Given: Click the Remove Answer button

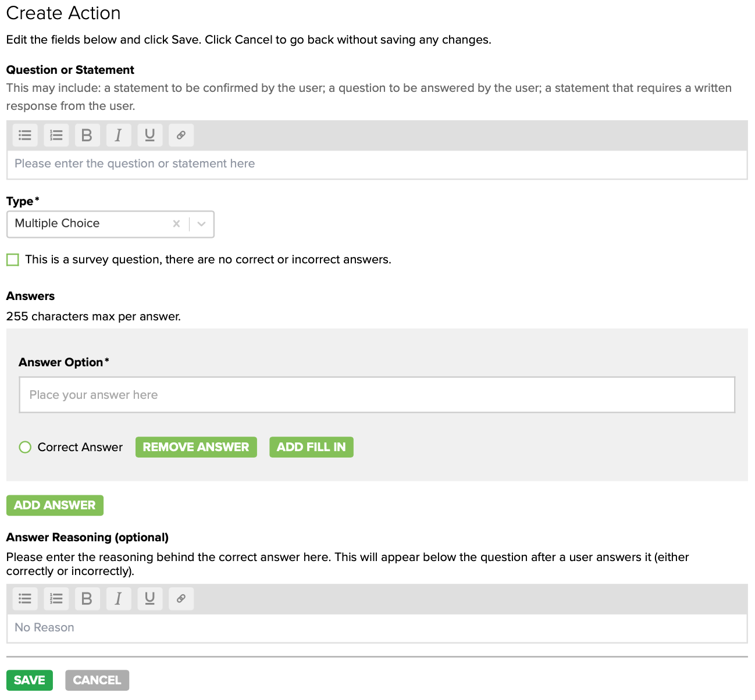Looking at the screenshot, I should (x=196, y=447).
